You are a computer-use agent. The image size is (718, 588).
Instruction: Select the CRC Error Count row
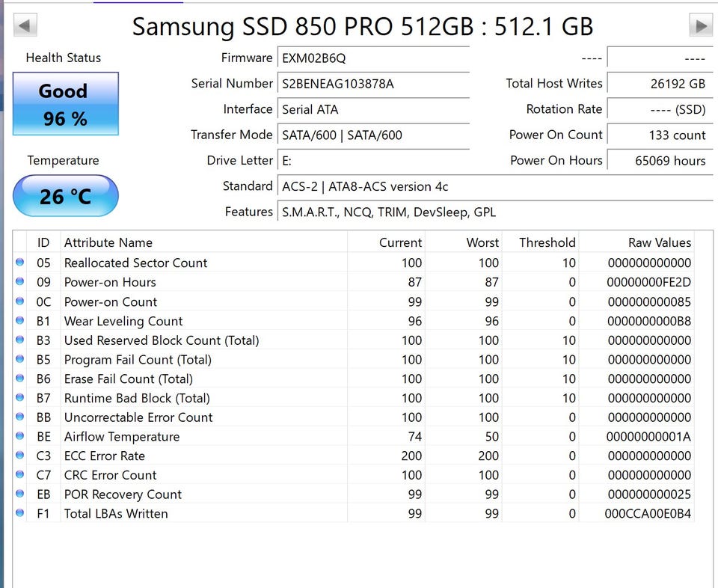(354, 475)
